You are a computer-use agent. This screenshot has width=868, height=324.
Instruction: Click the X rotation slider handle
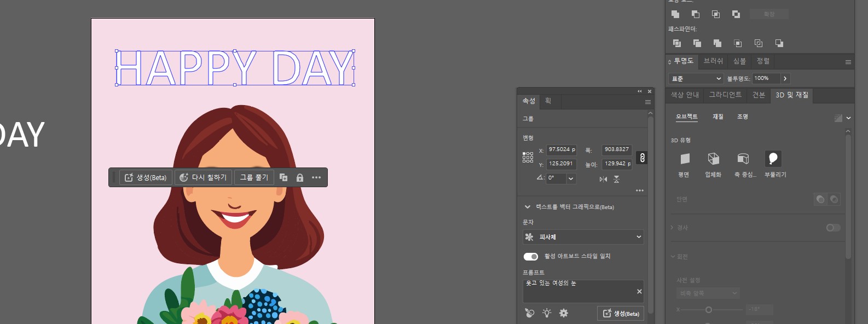[708, 310]
